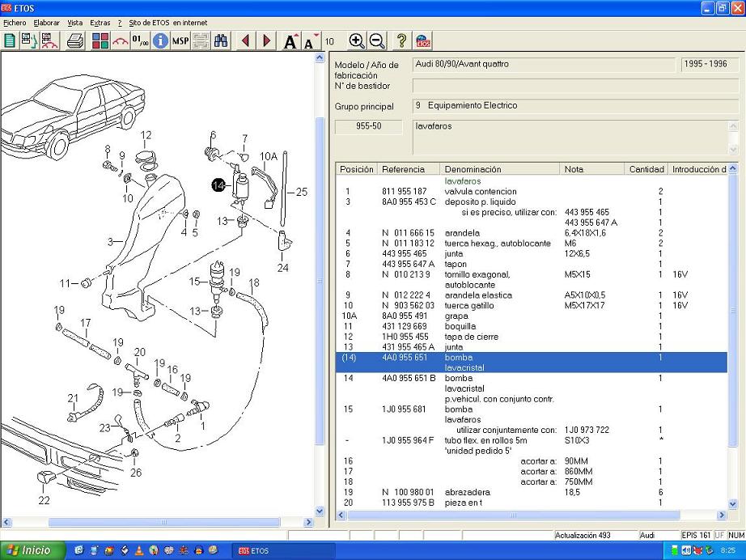Viewport: 746px width, 560px height.
Task: Click highlighted callout 14 in the diagram
Action: point(218,185)
